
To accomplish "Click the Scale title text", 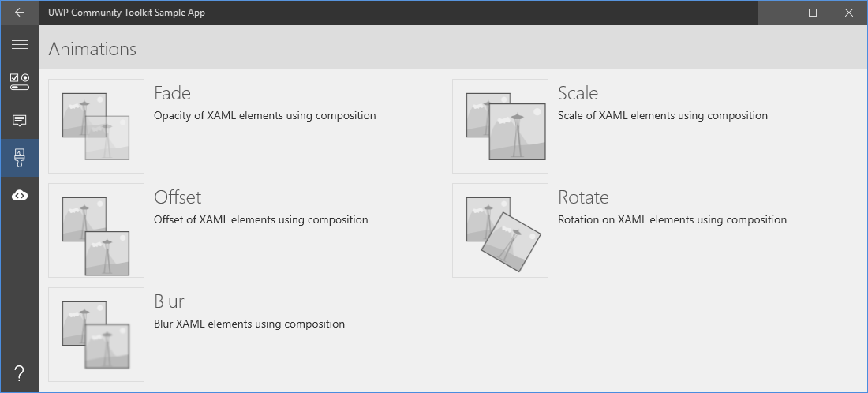I will pos(578,93).
